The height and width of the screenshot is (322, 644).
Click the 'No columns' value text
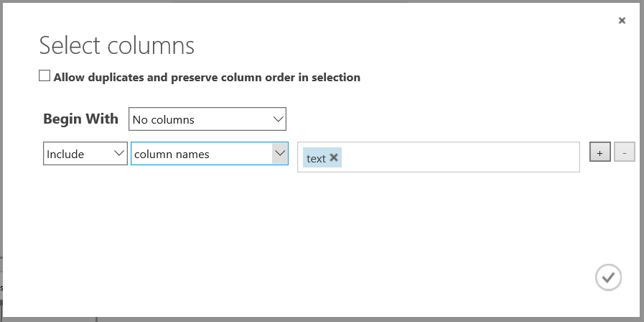coord(164,119)
